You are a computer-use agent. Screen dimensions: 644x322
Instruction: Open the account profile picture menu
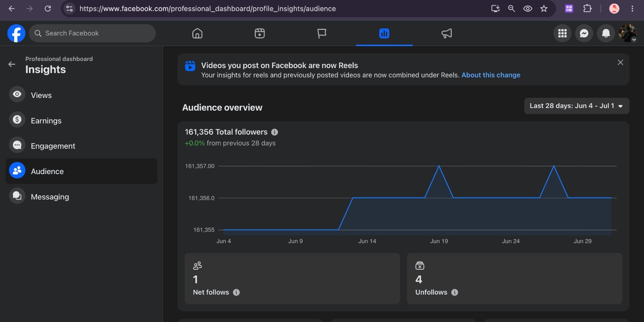(627, 33)
